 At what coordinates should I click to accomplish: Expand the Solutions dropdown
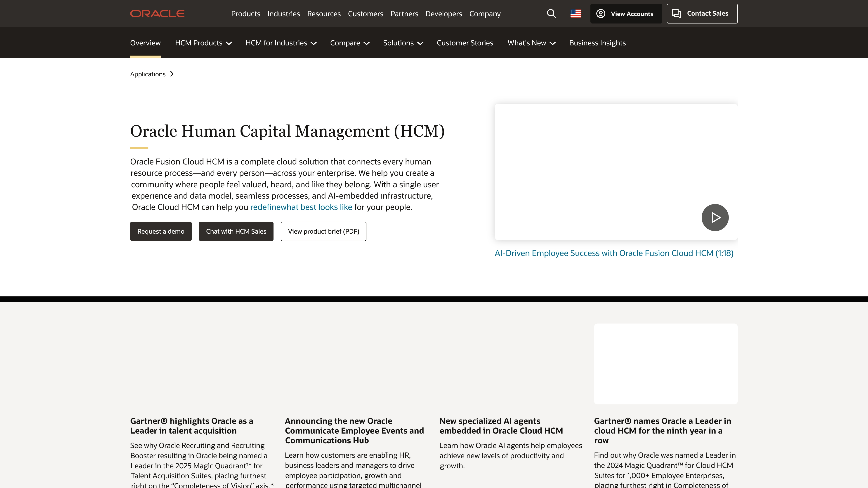pos(403,43)
